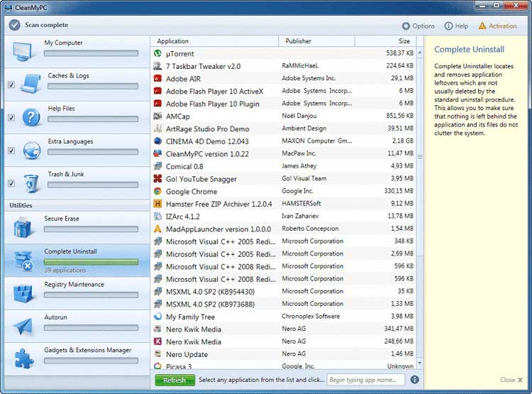Select Microsoft Visual C++ 2005 2,69 MB row
Viewport: 532px width, 394px height.
pyautogui.click(x=283, y=254)
